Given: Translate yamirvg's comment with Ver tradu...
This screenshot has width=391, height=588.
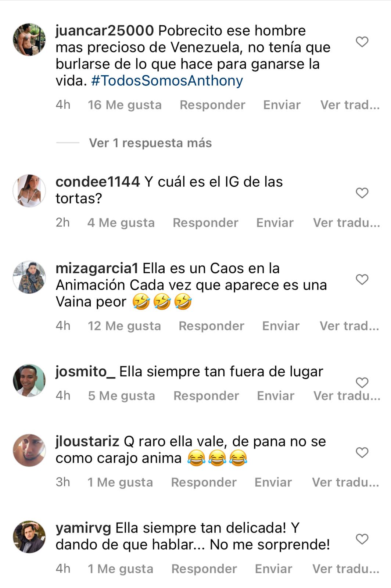Looking at the screenshot, I should (x=346, y=569).
